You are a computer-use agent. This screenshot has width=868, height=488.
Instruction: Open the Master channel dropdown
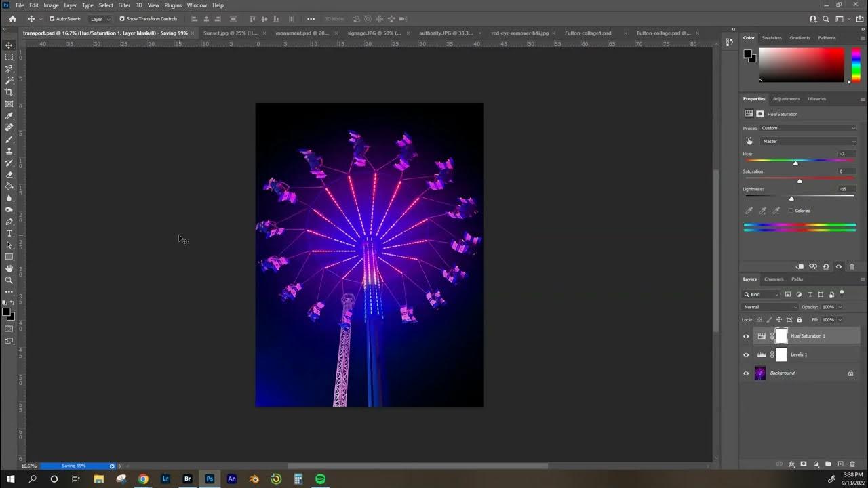click(x=808, y=141)
